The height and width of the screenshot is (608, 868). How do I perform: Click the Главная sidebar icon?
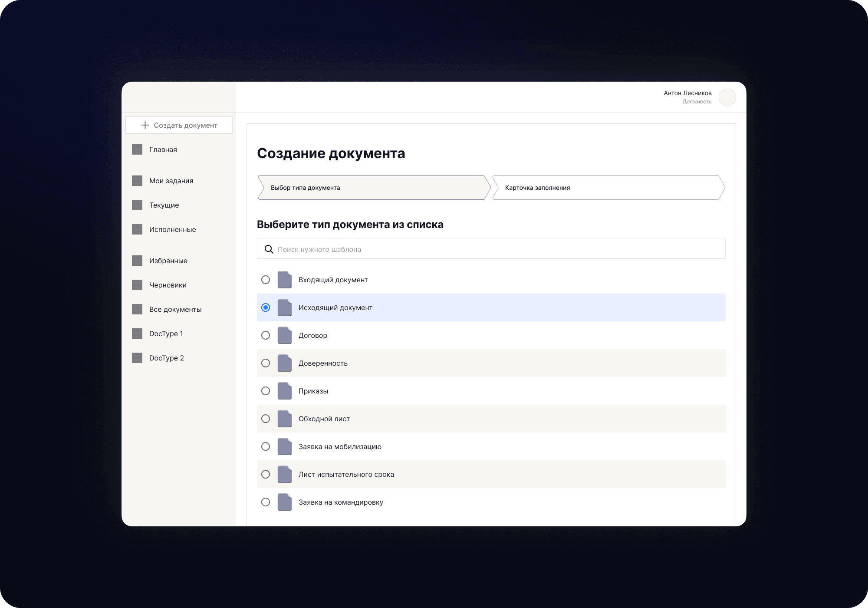point(137,149)
